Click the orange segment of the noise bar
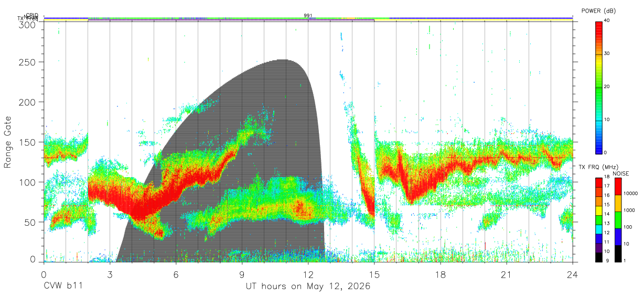 pos(618,203)
